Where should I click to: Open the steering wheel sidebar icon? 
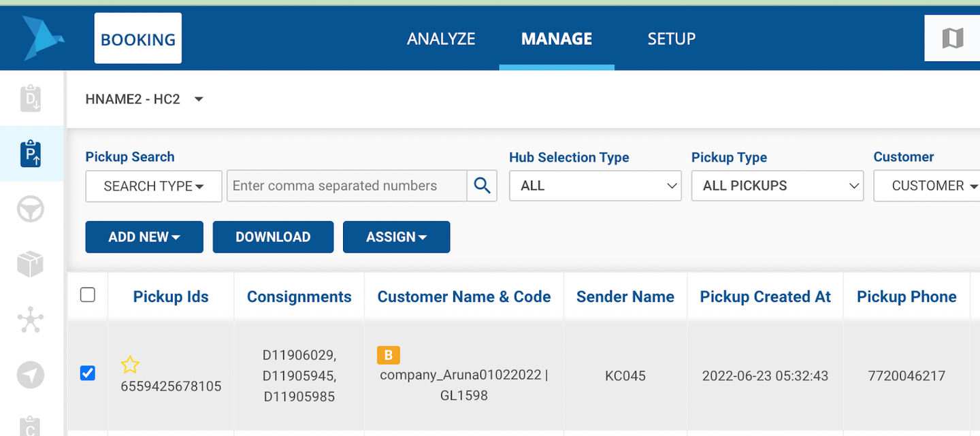[31, 209]
